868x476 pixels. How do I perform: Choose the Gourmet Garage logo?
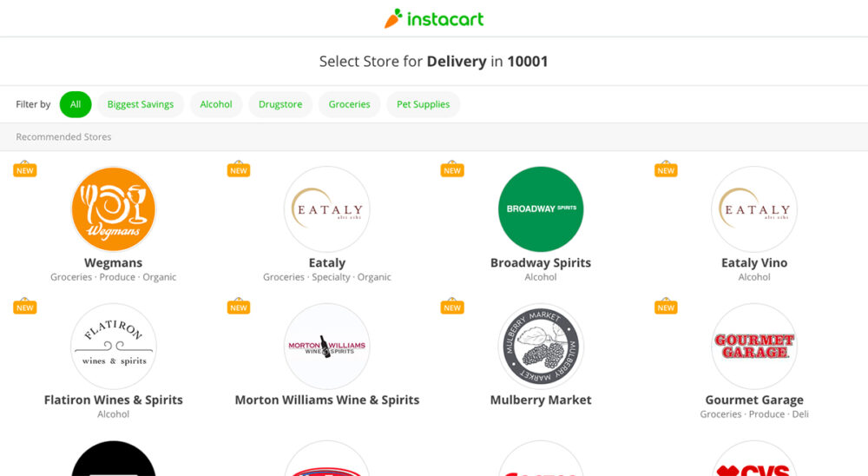tap(753, 346)
